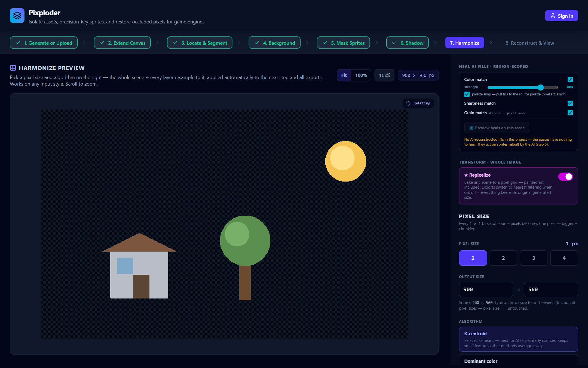Click the Sign in button

[562, 16]
